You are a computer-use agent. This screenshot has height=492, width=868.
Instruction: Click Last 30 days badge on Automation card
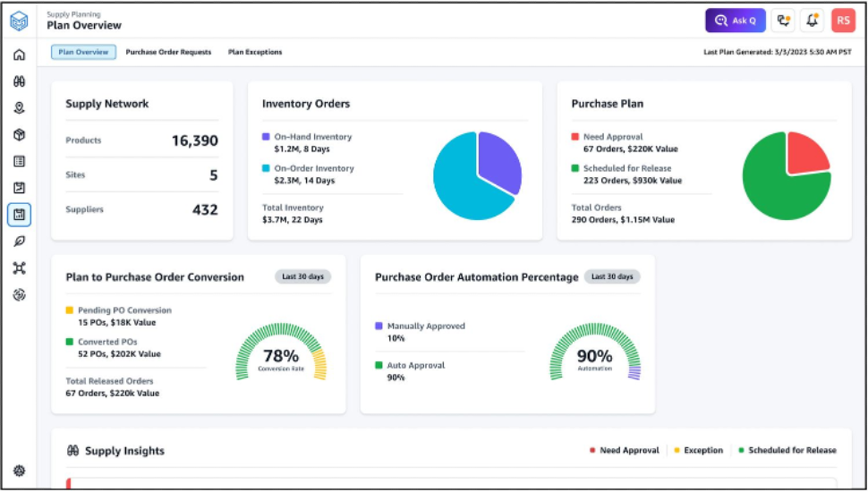click(x=612, y=276)
